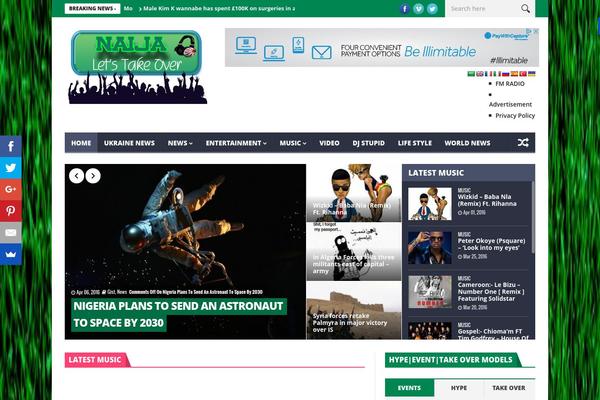Open Nigeria astronaut 2030 headline
The image size is (600, 400).
coord(178,314)
